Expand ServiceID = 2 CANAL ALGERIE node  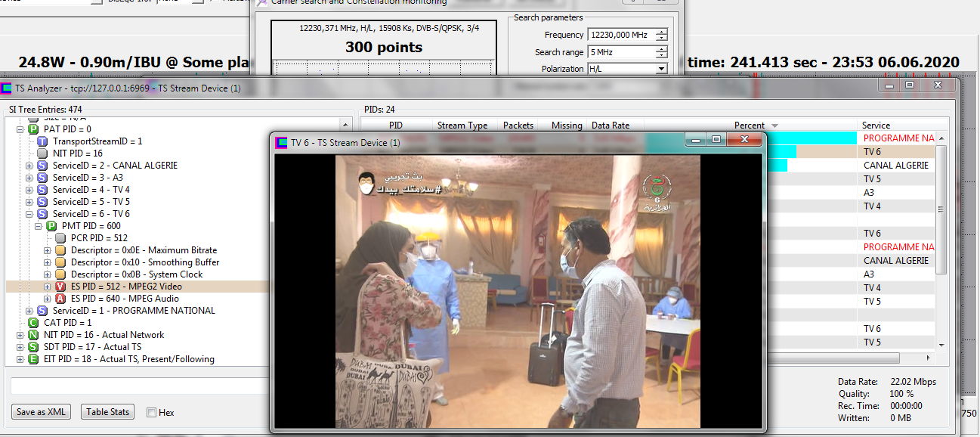29,166
